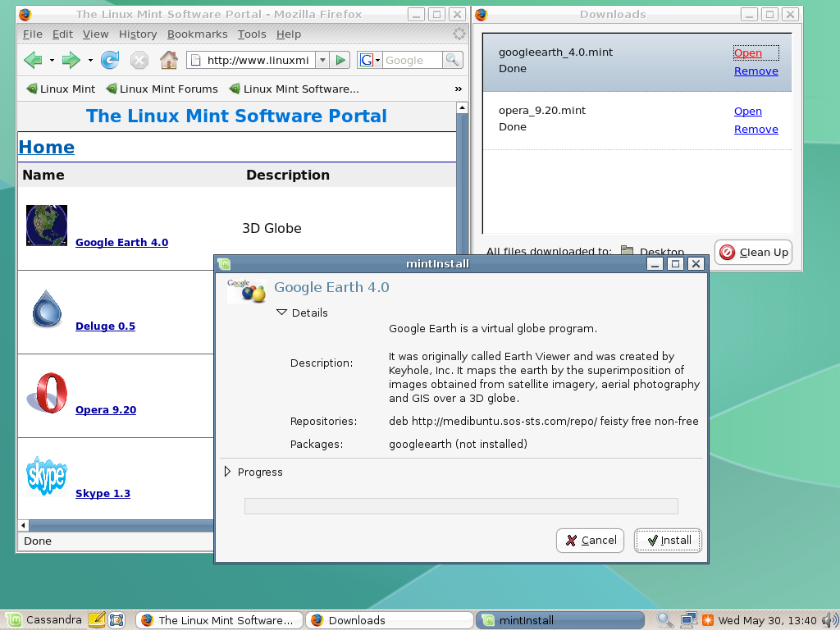
Task: Click the Google Earth icon in mintInstall
Action: 246,291
